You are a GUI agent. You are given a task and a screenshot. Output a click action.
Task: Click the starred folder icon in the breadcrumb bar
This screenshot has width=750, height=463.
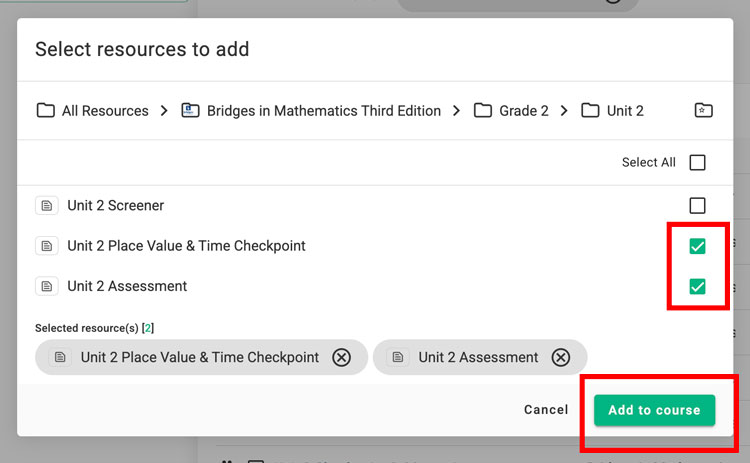pos(703,111)
